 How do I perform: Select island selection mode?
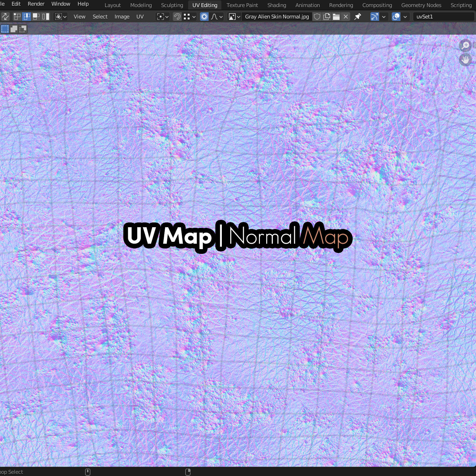click(46, 17)
